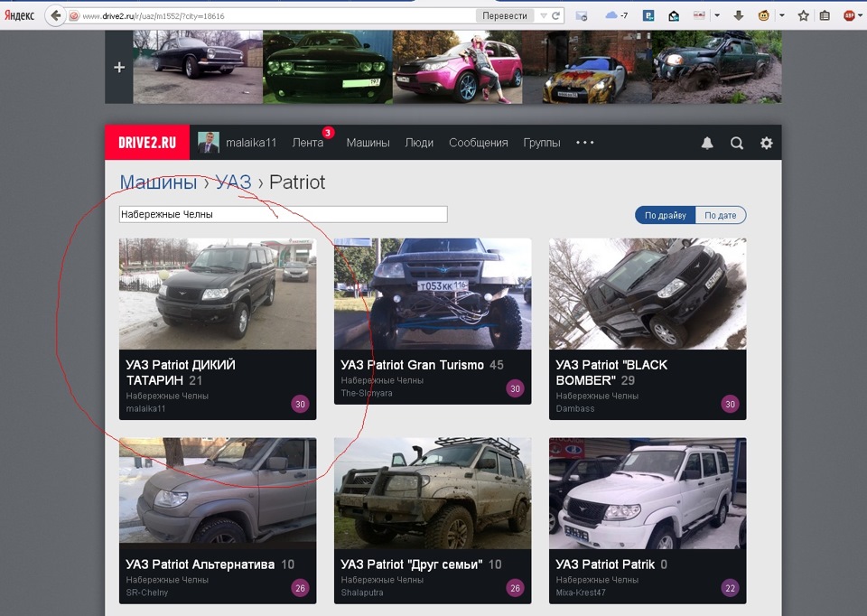
Task: Open the УАЗ Patriot Альтернатива title
Action: pos(200,565)
